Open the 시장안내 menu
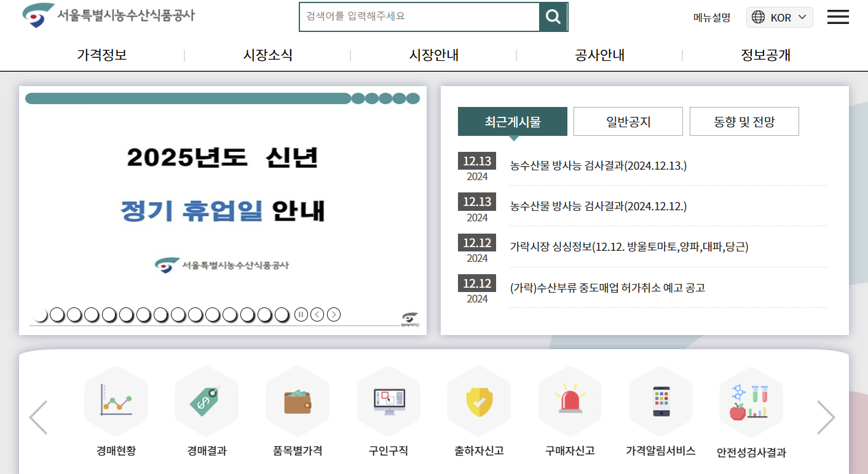 click(434, 55)
